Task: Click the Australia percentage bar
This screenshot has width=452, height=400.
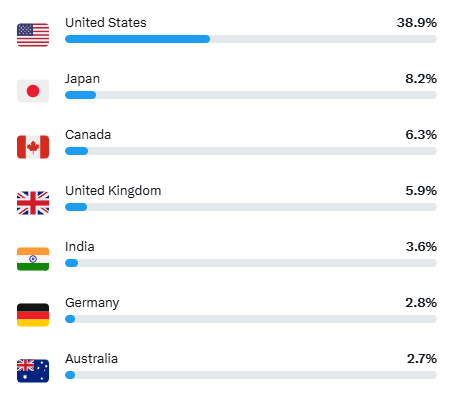Action: pyautogui.click(x=251, y=375)
